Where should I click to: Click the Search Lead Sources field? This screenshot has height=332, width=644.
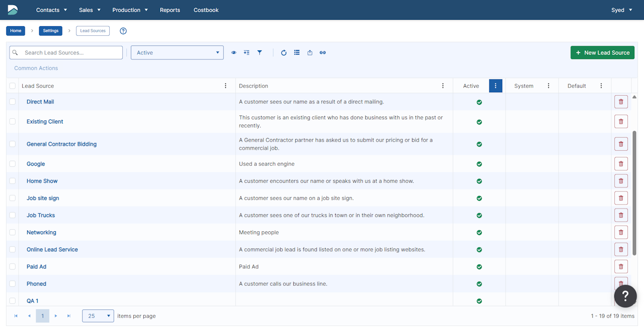click(70, 53)
